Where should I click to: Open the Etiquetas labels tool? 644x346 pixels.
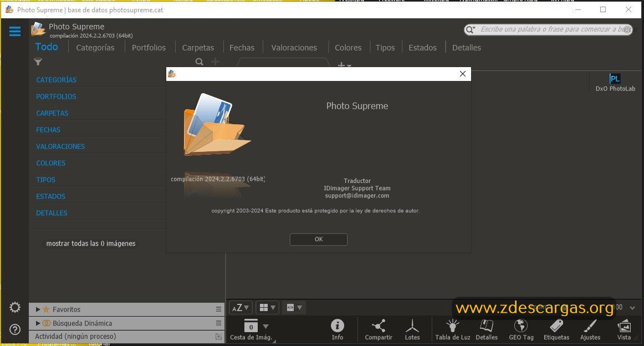click(556, 329)
